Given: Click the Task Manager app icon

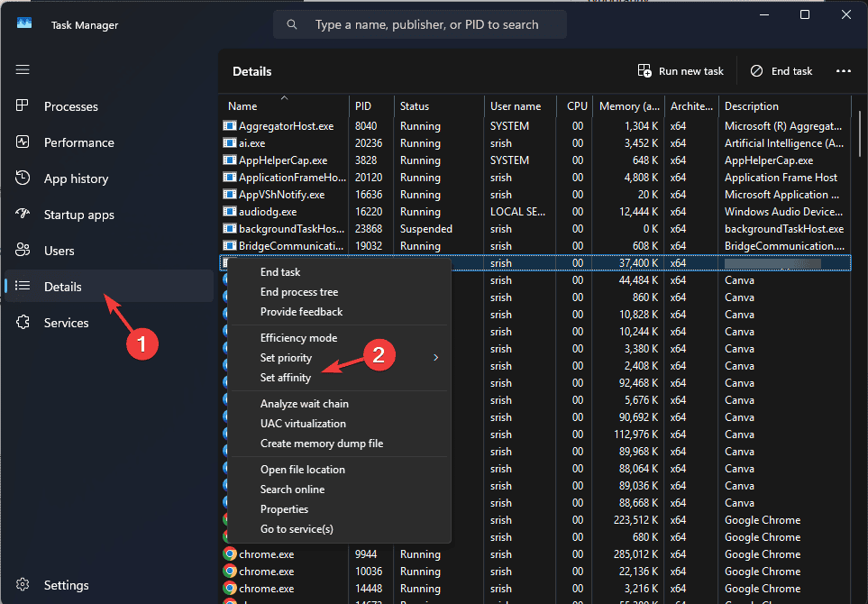Looking at the screenshot, I should [x=24, y=23].
